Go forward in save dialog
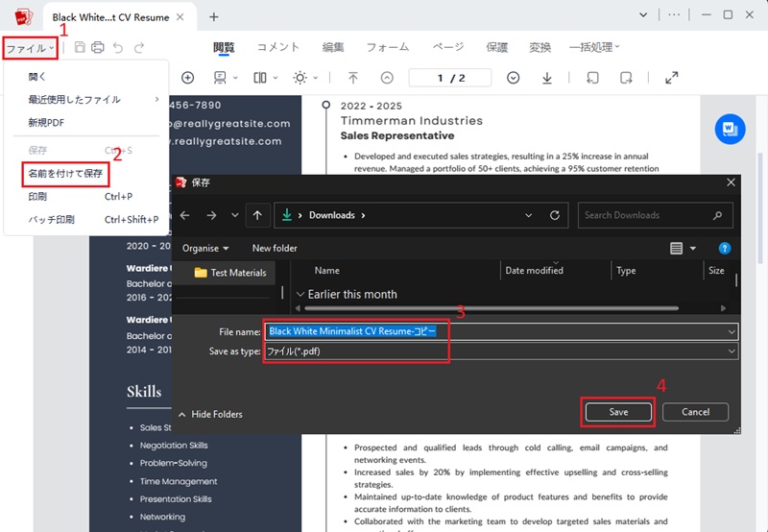 click(x=211, y=215)
